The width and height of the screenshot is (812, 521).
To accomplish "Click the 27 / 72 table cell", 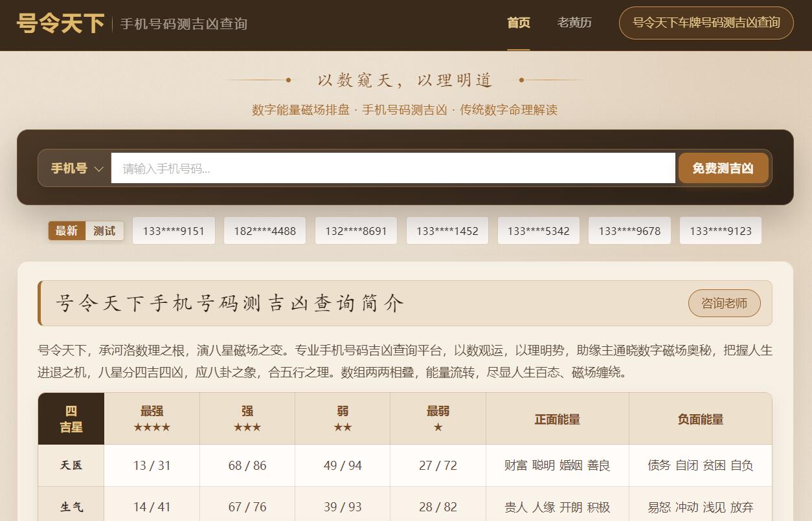I will coord(438,465).
